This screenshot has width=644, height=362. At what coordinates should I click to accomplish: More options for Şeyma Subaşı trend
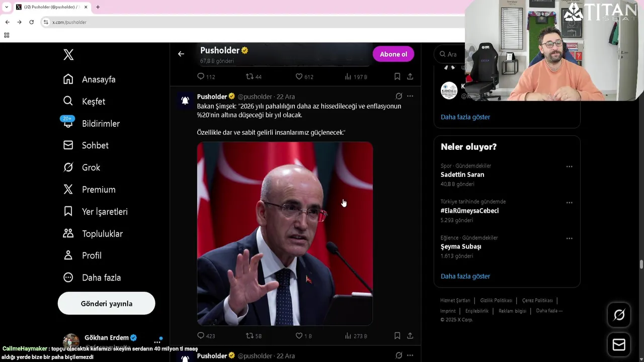(x=569, y=238)
